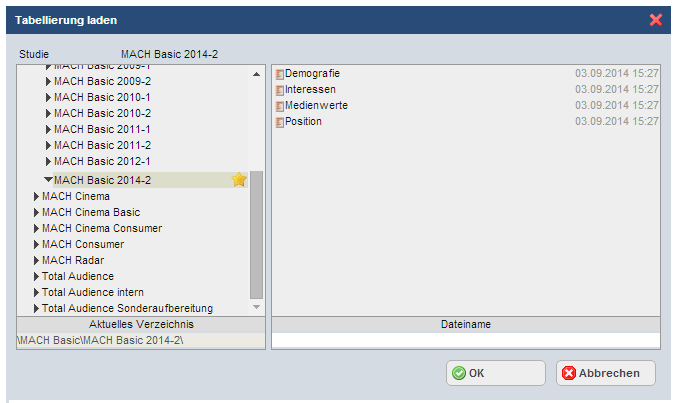Image resolution: width=676 pixels, height=403 pixels.
Task: Click the Abbrechen button
Action: 606,373
